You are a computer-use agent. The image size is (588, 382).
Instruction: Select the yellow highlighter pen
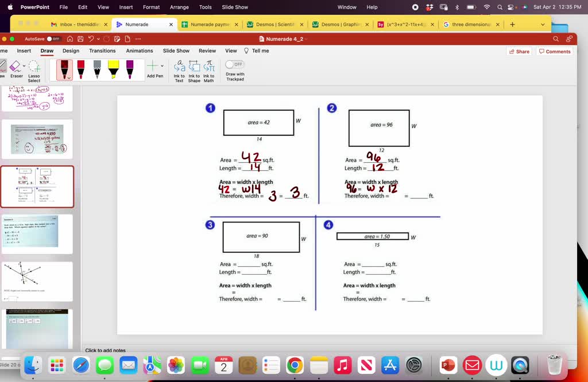click(112, 69)
